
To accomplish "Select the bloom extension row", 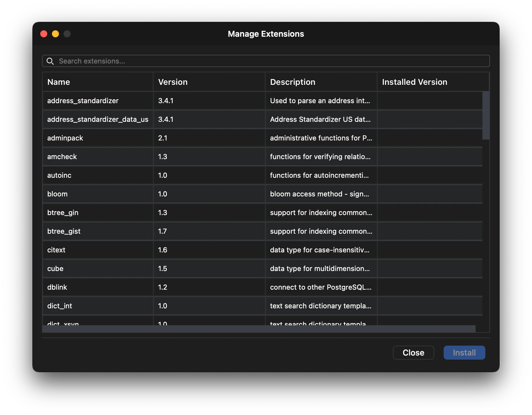I will click(57, 194).
